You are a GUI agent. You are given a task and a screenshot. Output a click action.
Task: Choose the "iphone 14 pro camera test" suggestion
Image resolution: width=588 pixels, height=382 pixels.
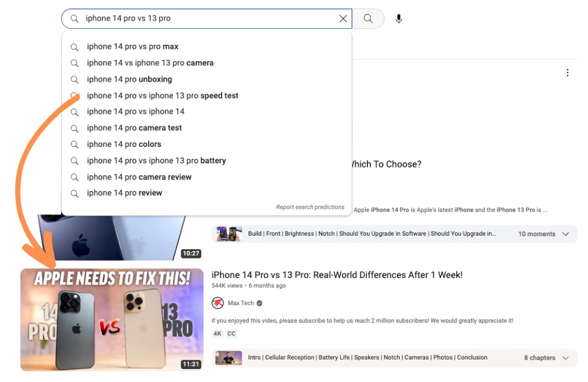206,128
